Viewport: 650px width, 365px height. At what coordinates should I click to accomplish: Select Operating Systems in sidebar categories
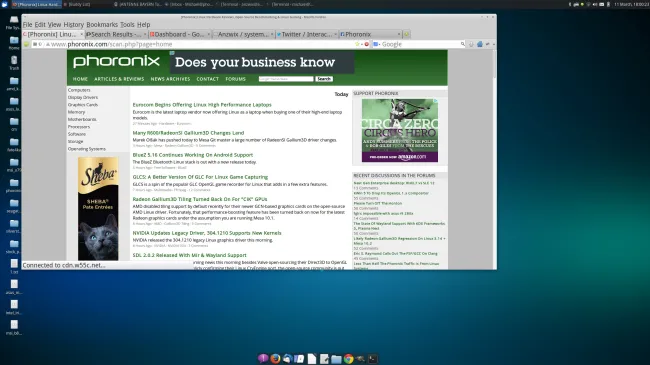click(x=87, y=149)
